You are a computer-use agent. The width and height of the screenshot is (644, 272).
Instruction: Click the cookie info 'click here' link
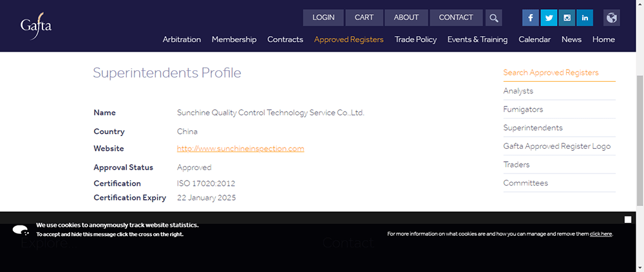[x=601, y=234]
